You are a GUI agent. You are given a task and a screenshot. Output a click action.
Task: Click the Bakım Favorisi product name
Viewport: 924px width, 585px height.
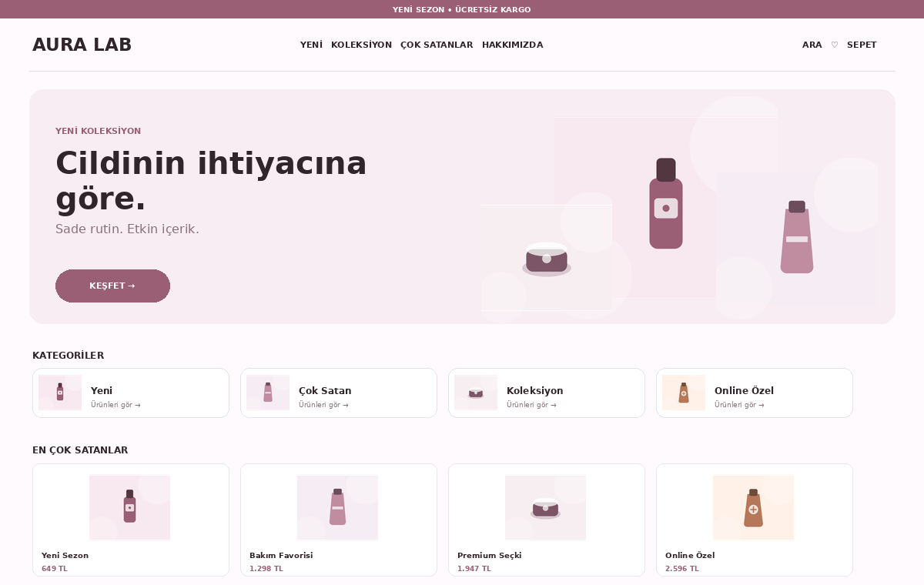tap(281, 555)
